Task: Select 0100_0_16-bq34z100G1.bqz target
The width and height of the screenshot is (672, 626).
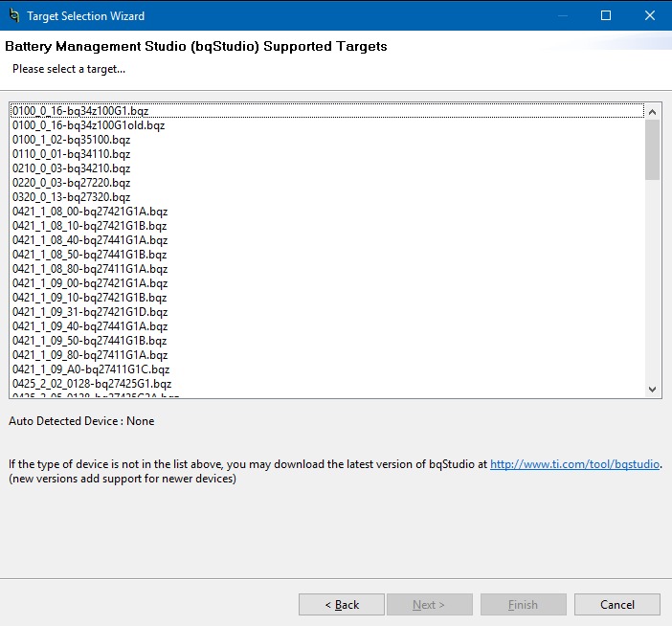Action: coord(327,111)
